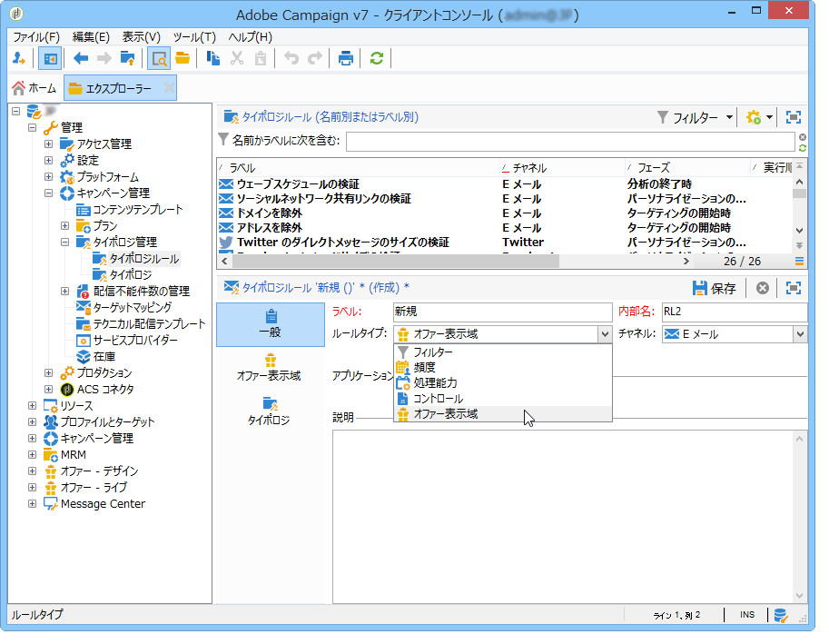The height and width of the screenshot is (644, 829).
Task: Open the チャネル dropdown arrow
Action: [x=800, y=334]
